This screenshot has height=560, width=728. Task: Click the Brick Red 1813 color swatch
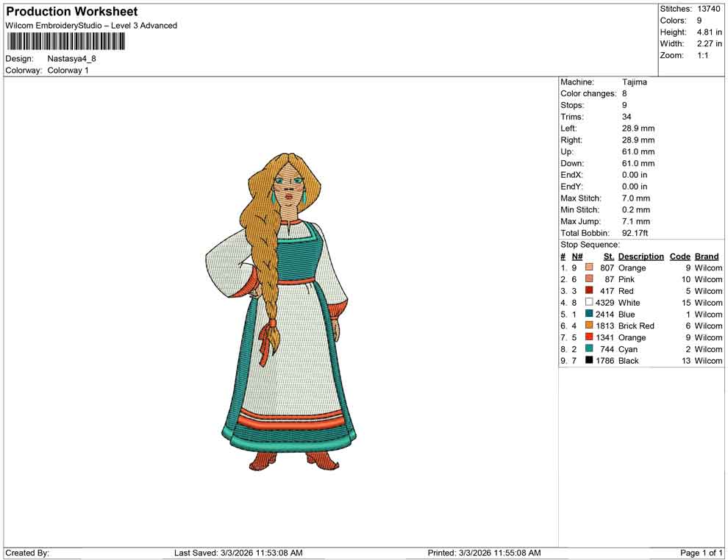coord(589,326)
